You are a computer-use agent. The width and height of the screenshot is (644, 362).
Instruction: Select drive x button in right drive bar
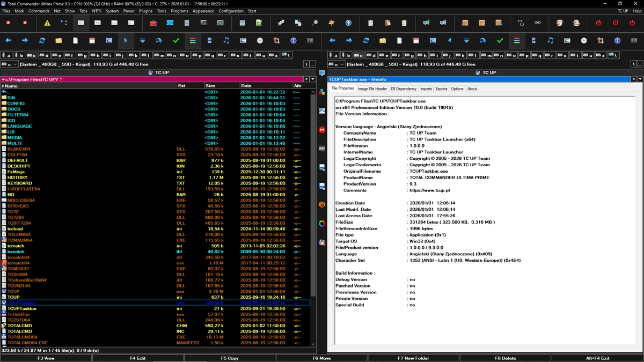click(x=602, y=55)
